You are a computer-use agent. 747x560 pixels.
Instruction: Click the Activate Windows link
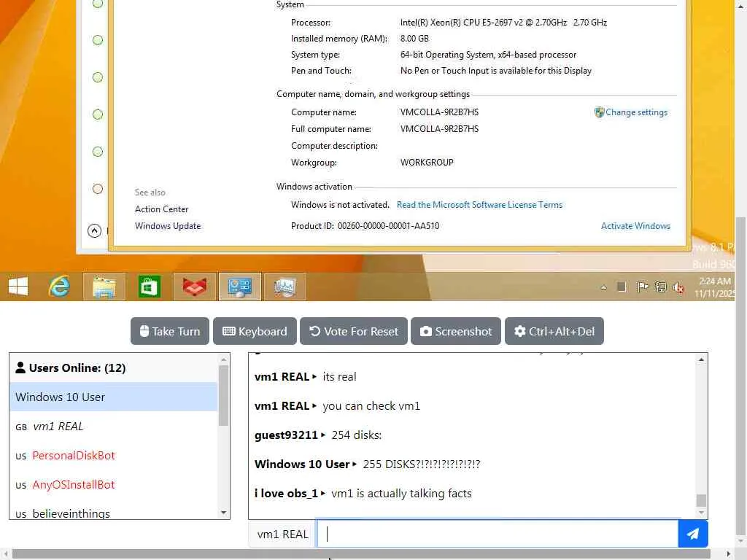(635, 226)
